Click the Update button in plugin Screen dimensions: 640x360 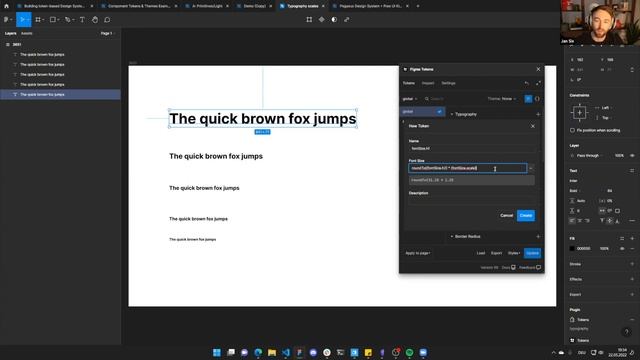click(x=532, y=253)
